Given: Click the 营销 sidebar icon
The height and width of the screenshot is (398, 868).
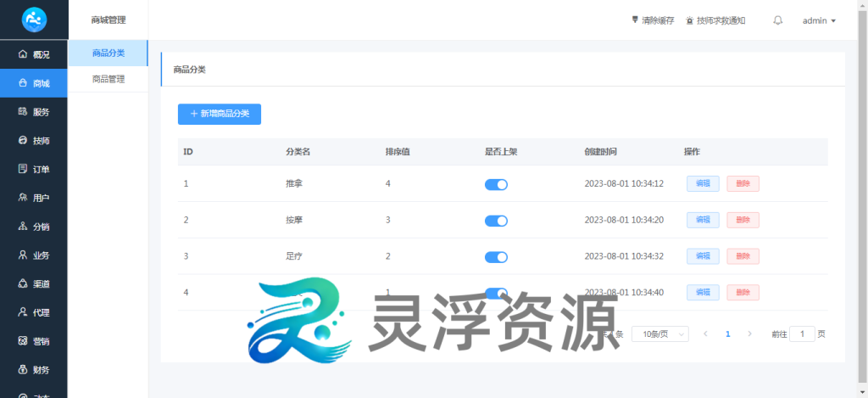Looking at the screenshot, I should click(x=23, y=341).
